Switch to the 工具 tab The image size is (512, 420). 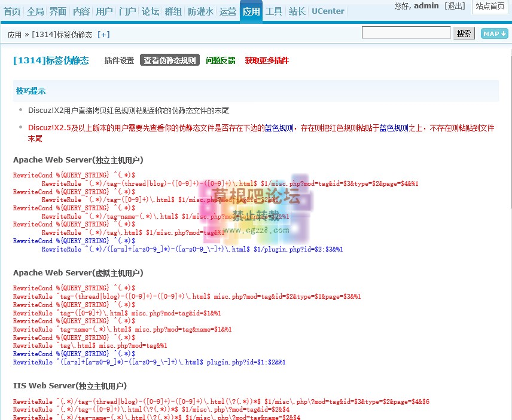[274, 11]
